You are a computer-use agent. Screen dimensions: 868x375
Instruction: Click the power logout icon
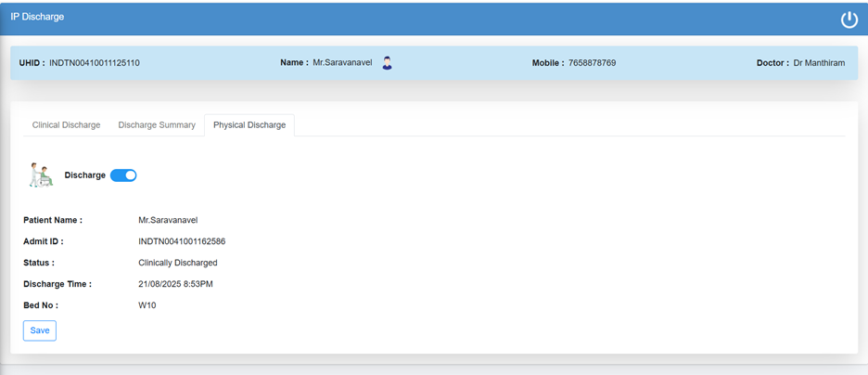(x=849, y=19)
